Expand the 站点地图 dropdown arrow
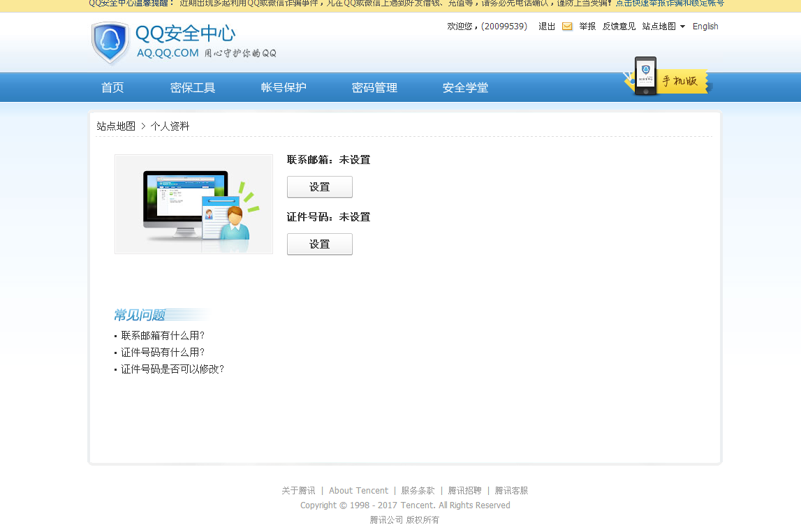801x532 pixels. point(682,27)
